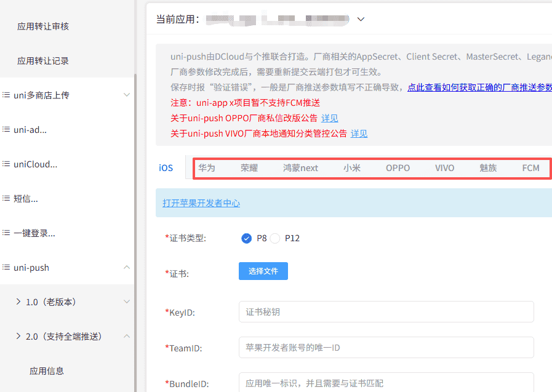Expand the 1.0(老版本) submenu
The height and width of the screenshot is (392, 552).
pyautogui.click(x=127, y=302)
